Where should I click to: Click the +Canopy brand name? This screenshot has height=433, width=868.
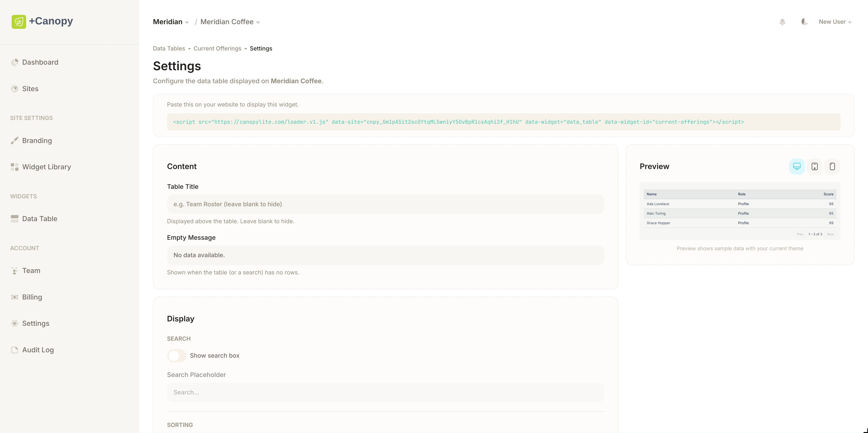pyautogui.click(x=51, y=21)
